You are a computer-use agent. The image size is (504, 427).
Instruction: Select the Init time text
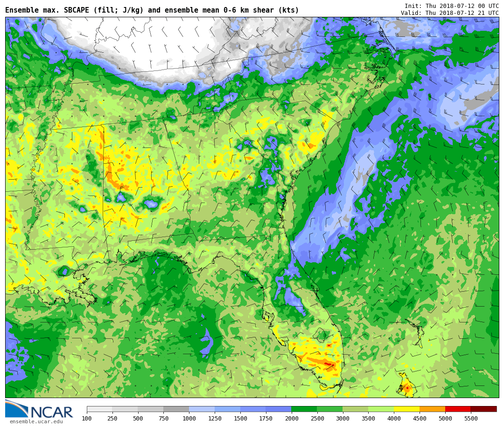click(451, 6)
